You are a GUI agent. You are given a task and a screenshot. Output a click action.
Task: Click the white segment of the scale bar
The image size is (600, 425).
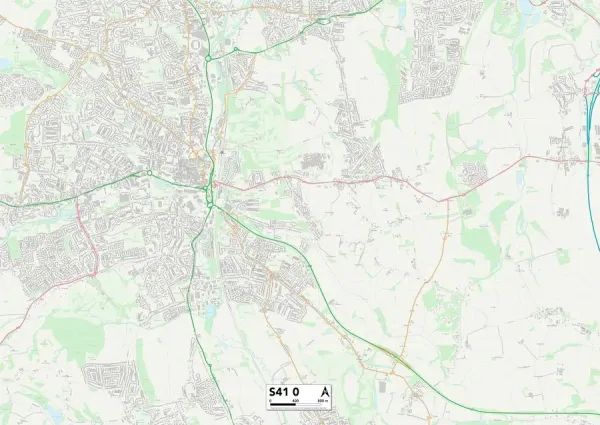click(x=308, y=405)
